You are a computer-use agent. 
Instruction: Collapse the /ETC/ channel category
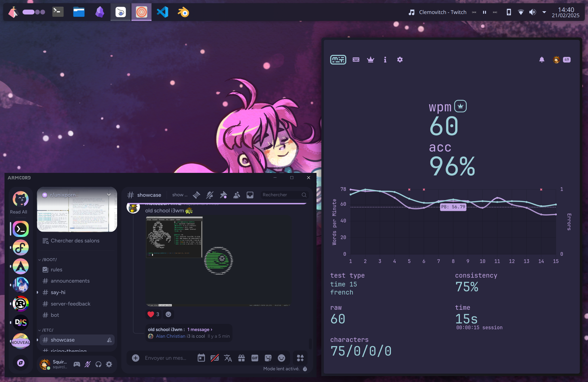(47, 330)
